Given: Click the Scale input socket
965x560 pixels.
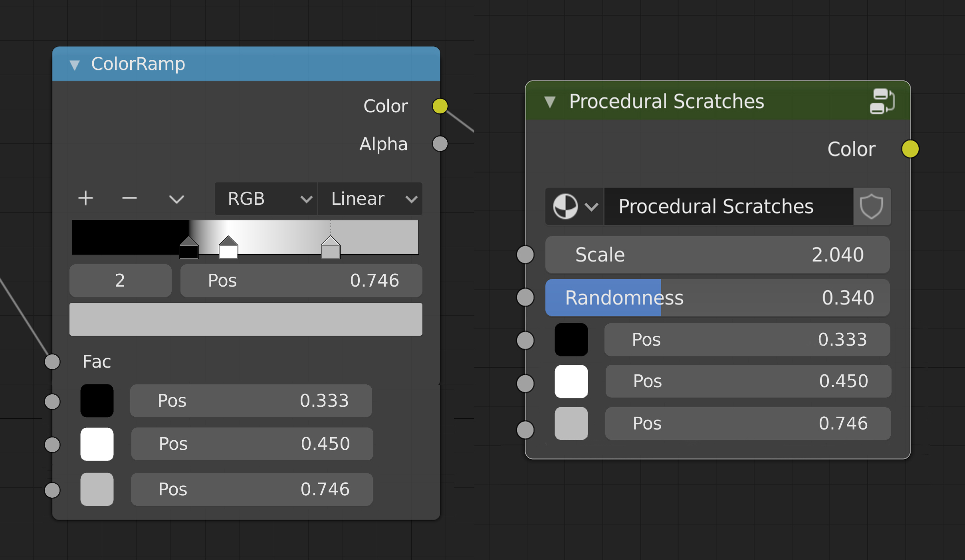Looking at the screenshot, I should click(525, 255).
